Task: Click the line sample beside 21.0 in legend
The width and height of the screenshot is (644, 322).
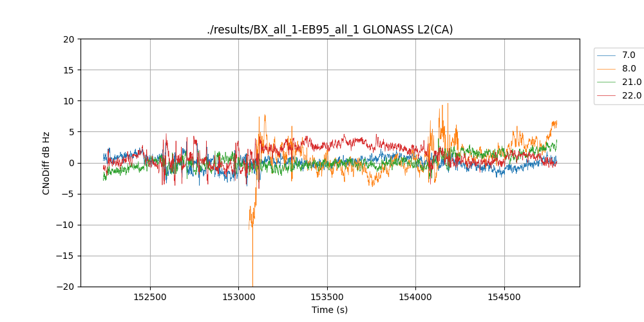Action: [x=606, y=82]
